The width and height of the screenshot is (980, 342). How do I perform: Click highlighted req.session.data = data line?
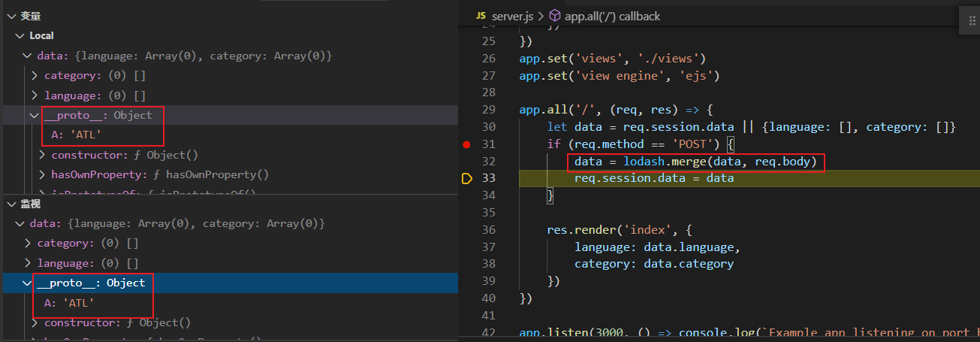point(653,179)
